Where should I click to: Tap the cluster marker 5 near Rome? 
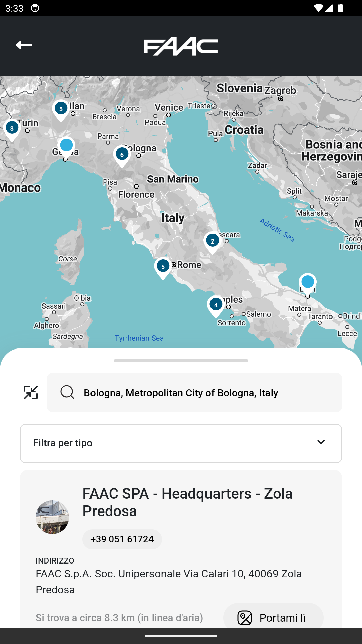(163, 267)
